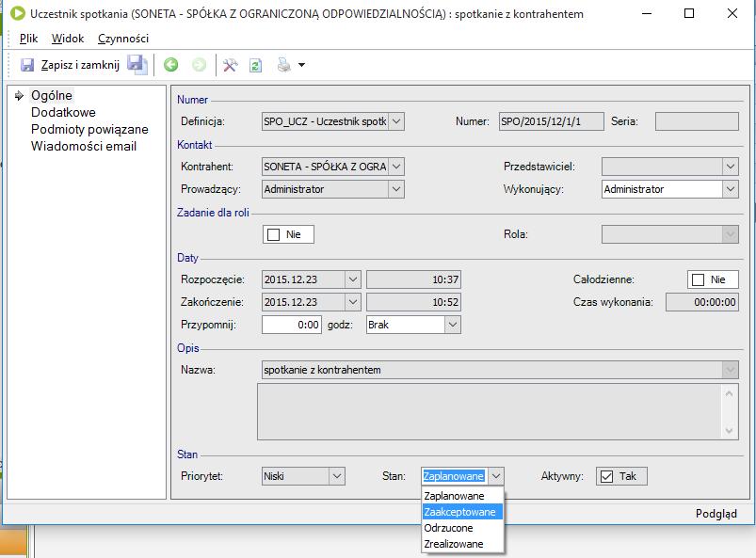The height and width of the screenshot is (558, 756).
Task: Expand the Prowadzący dropdown
Action: click(x=396, y=189)
